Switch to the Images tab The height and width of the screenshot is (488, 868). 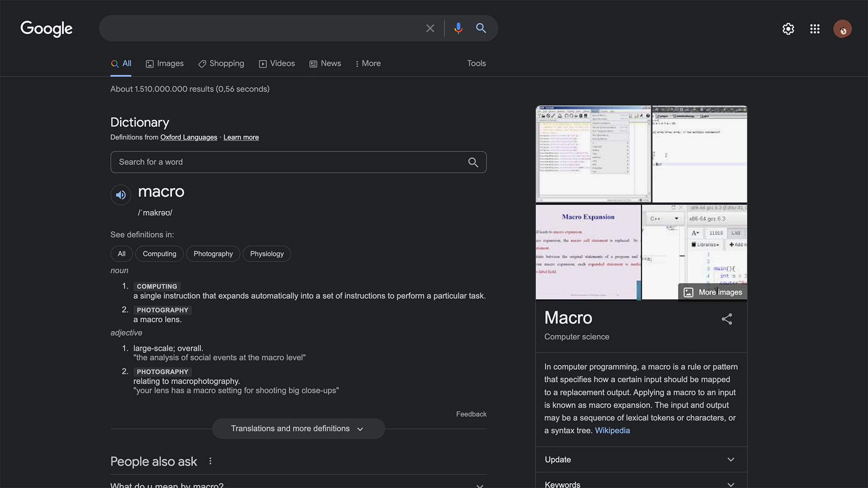pos(165,64)
